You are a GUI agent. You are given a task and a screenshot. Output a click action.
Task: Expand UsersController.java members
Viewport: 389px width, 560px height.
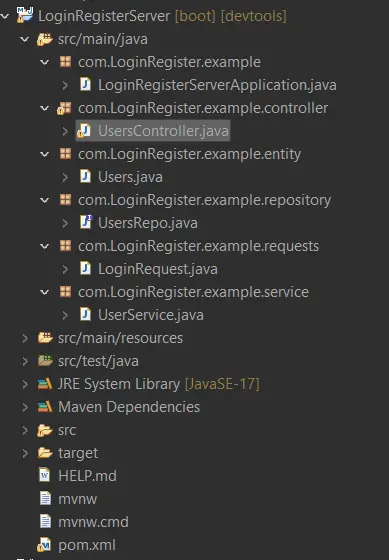coord(65,131)
